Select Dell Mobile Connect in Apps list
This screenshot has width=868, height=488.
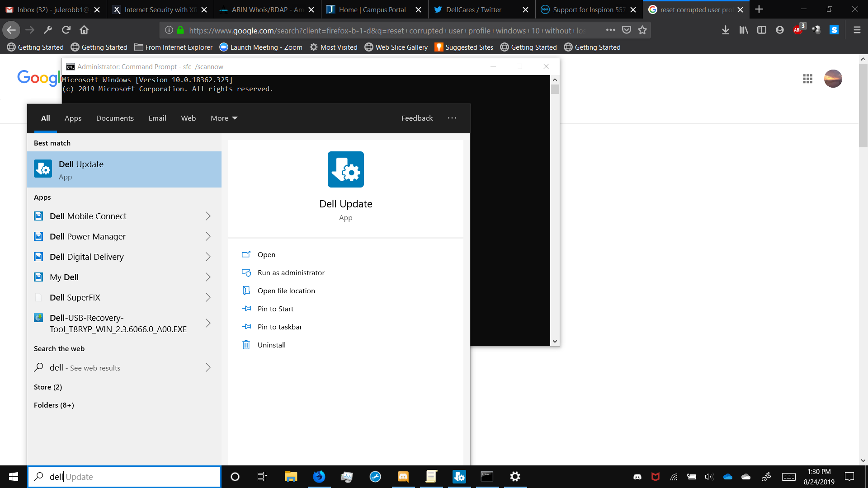pyautogui.click(x=88, y=216)
